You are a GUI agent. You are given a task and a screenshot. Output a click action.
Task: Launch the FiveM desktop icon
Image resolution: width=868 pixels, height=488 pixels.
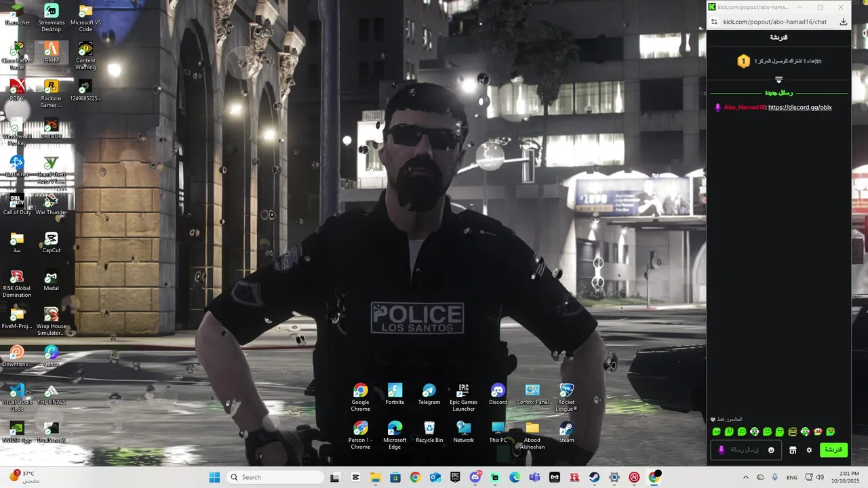(51, 52)
